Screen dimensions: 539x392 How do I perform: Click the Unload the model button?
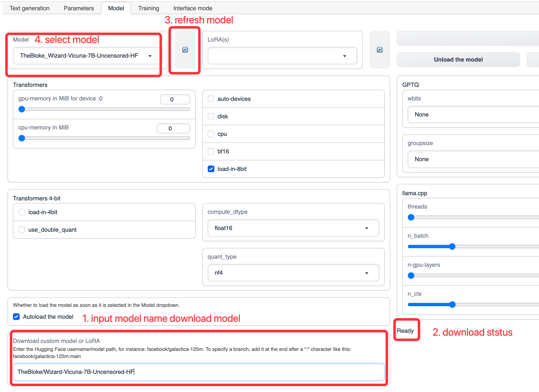pos(458,59)
